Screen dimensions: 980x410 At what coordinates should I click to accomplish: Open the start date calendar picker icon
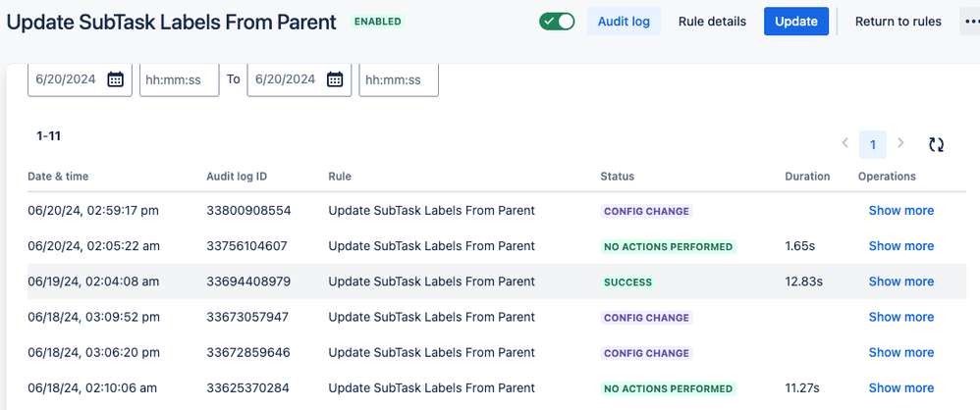[115, 79]
